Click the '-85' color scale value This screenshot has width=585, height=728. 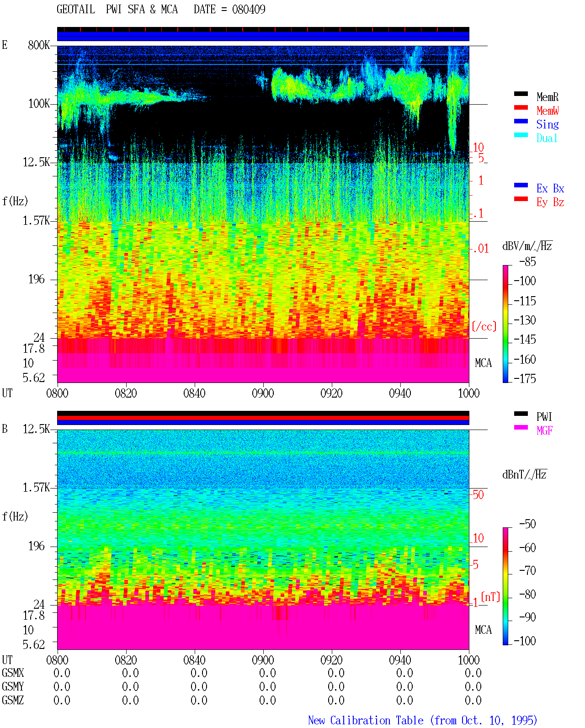click(527, 262)
